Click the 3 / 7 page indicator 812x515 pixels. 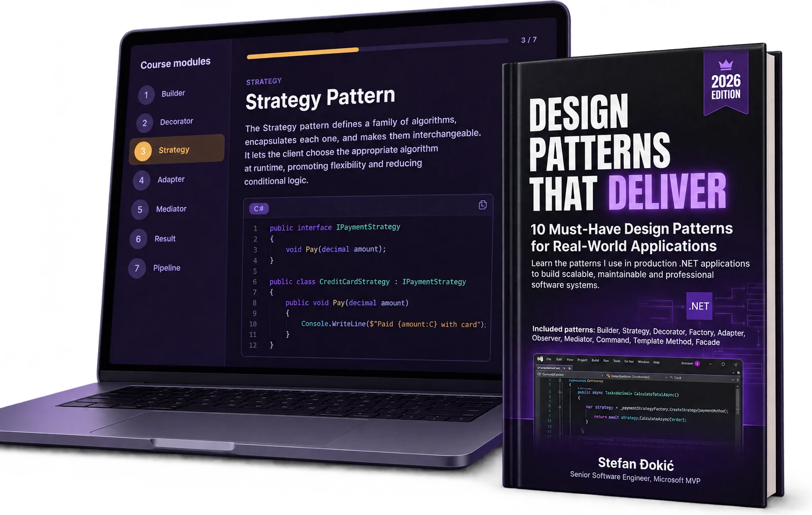click(529, 40)
